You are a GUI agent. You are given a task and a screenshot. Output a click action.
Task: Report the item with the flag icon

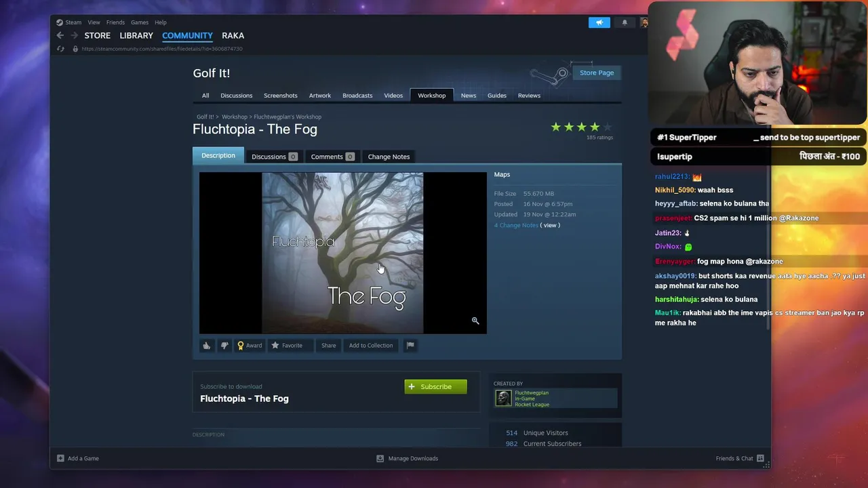point(410,346)
